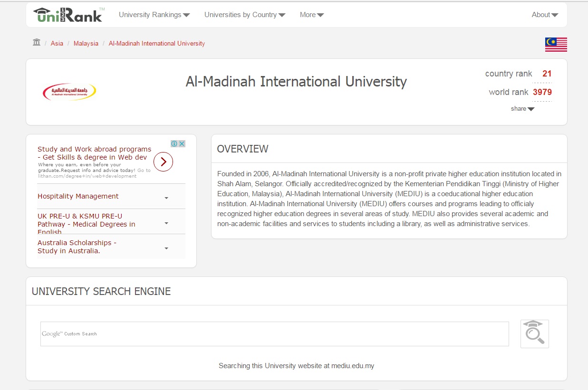Click the university search magnifier button

click(535, 334)
